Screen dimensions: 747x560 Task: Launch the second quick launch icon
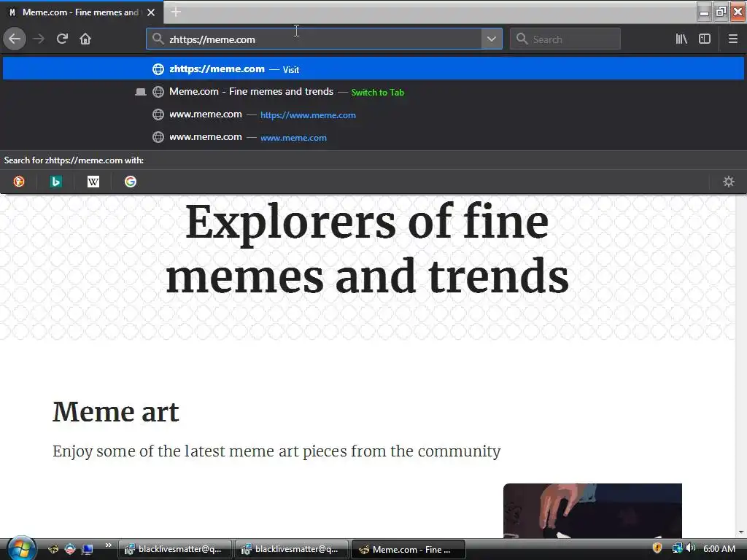pyautogui.click(x=70, y=550)
